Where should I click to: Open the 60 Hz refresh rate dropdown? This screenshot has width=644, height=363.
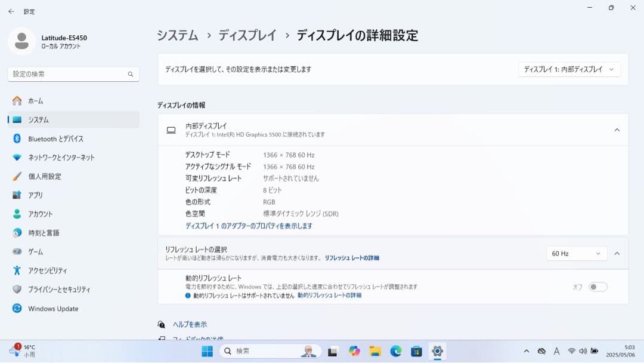(x=576, y=253)
